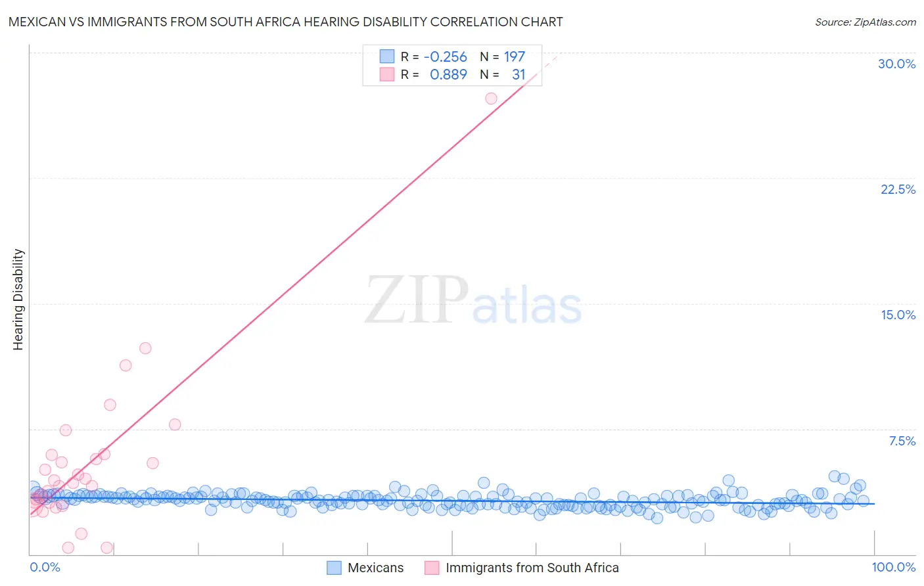Click the highest pink outlier point near 27%

point(491,99)
